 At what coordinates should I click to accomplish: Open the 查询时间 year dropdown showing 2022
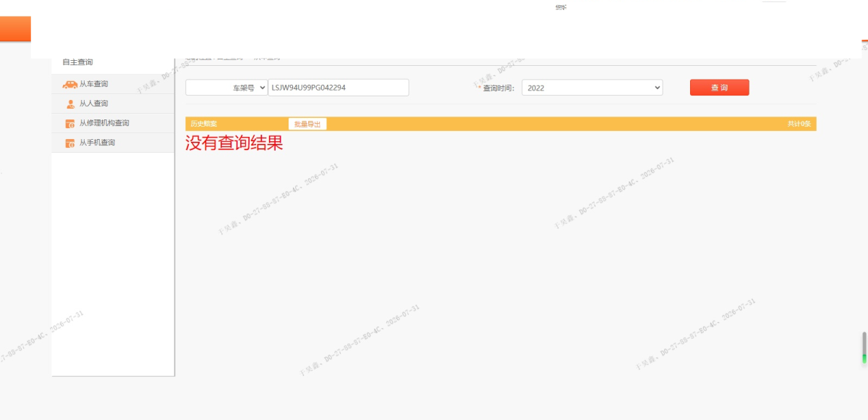click(592, 88)
